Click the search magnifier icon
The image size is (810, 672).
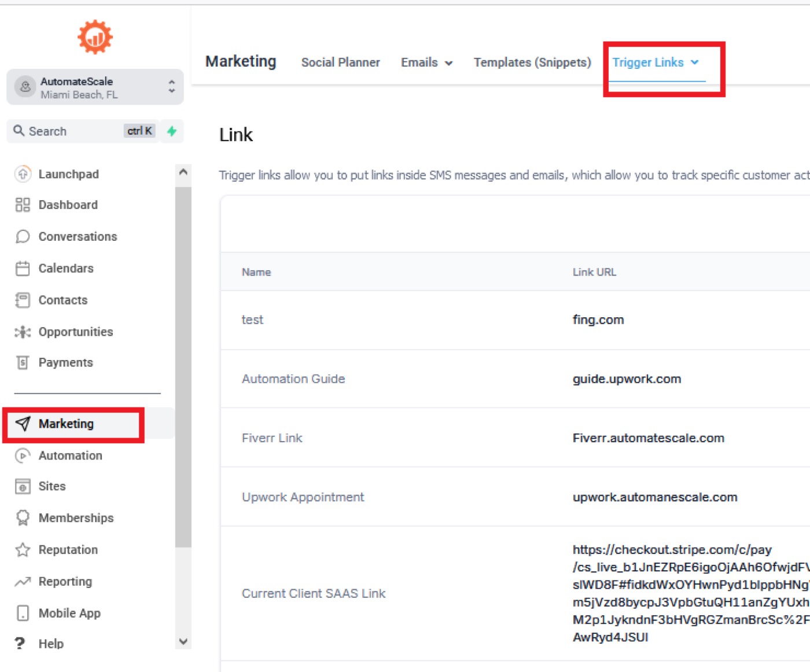(19, 131)
